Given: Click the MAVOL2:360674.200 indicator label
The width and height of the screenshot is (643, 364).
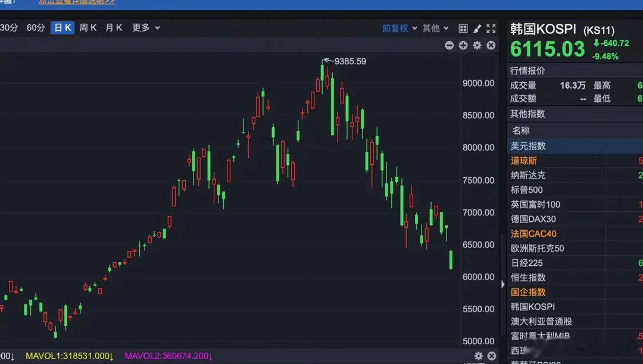Looking at the screenshot, I should click(x=168, y=356).
